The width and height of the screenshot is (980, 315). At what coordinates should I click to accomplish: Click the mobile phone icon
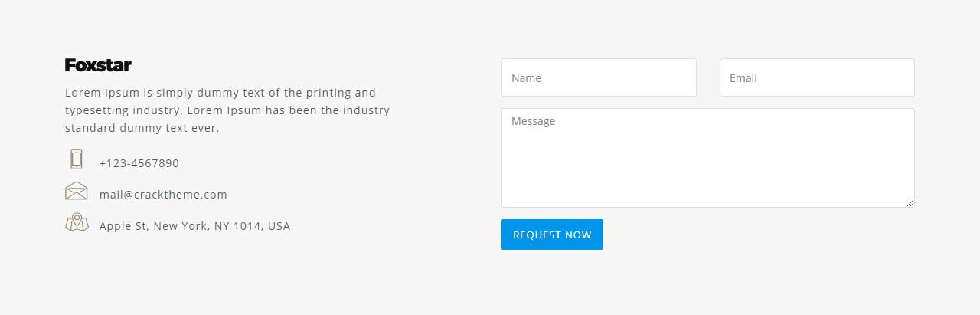[77, 159]
